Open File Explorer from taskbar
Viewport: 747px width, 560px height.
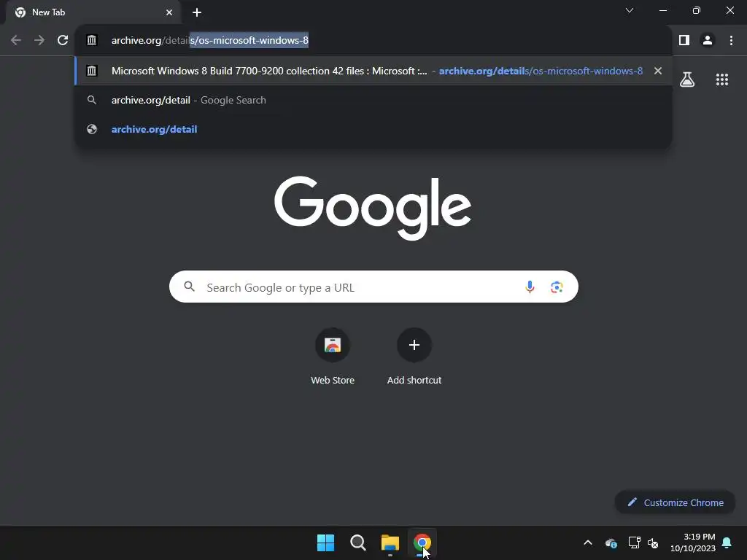(390, 542)
